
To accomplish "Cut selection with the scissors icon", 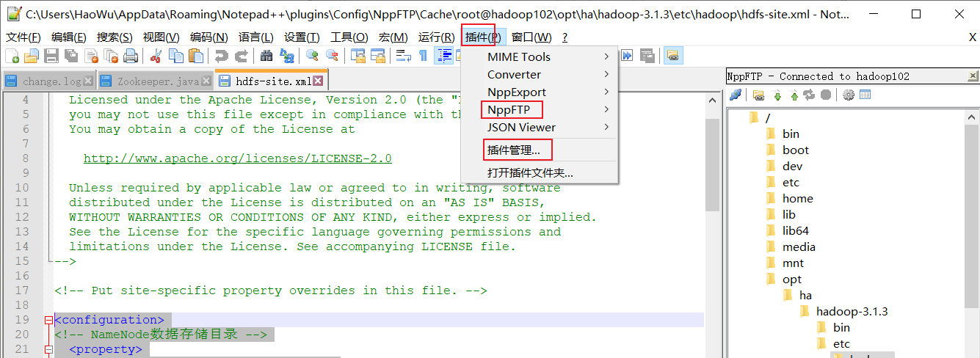I will (156, 56).
